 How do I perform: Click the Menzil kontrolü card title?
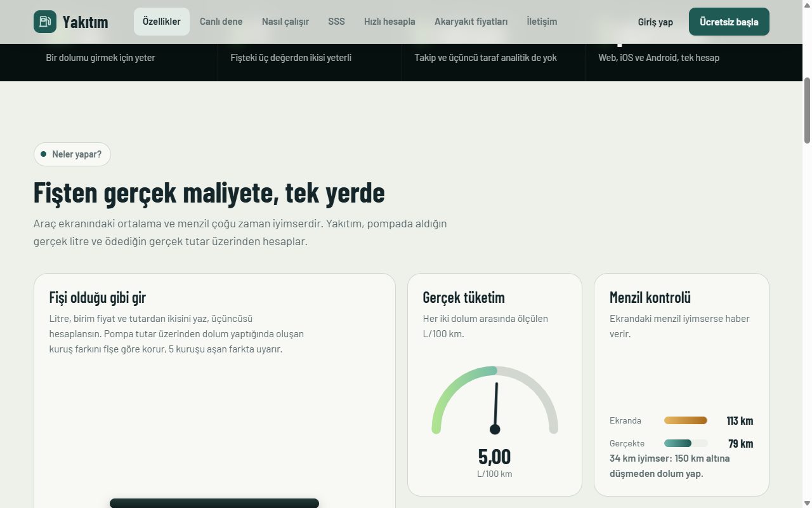click(x=650, y=297)
